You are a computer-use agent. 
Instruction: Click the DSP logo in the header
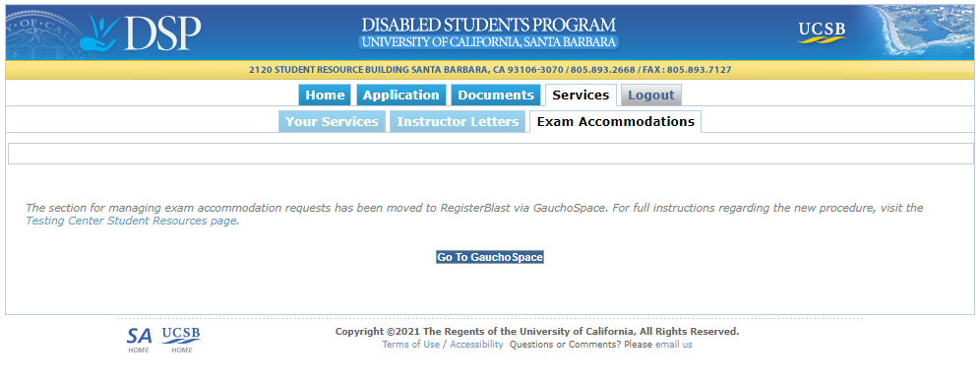coord(145,33)
